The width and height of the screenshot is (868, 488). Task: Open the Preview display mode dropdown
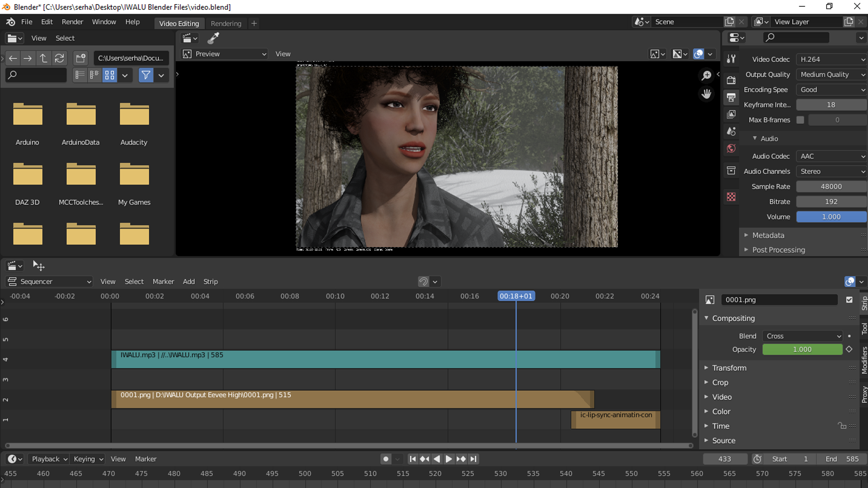click(224, 54)
